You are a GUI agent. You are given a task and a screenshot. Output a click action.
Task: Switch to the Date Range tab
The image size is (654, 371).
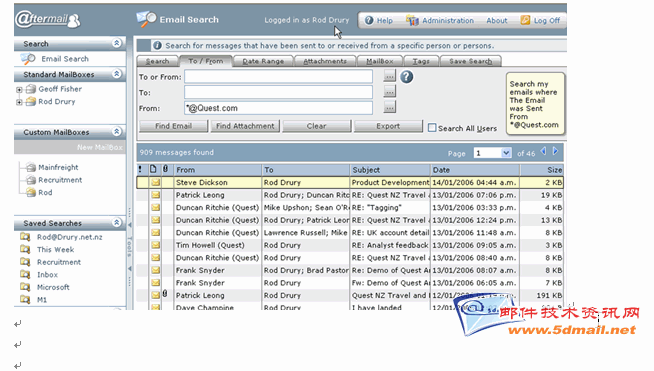pyautogui.click(x=263, y=61)
